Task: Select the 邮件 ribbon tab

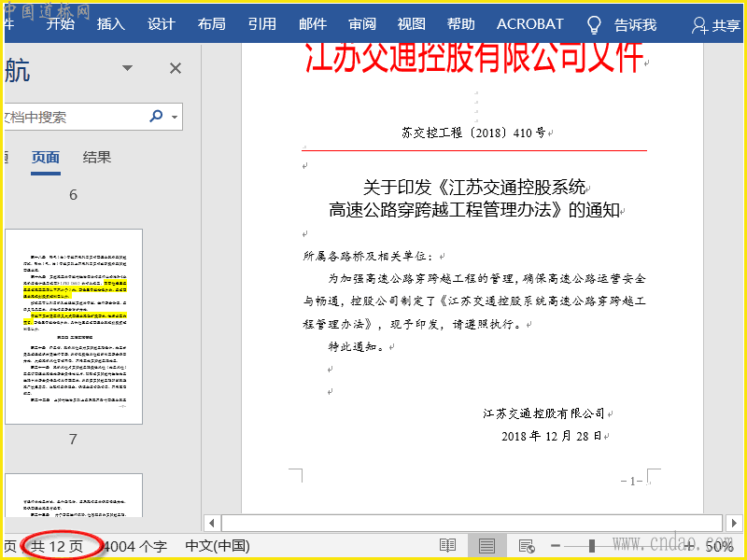Action: tap(313, 24)
